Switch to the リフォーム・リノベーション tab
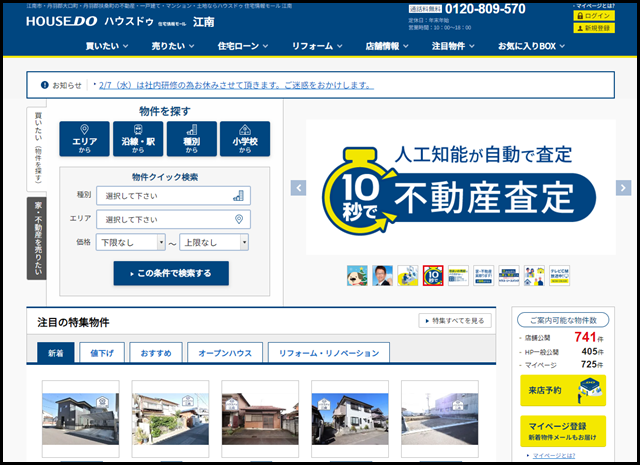 [x=329, y=353]
